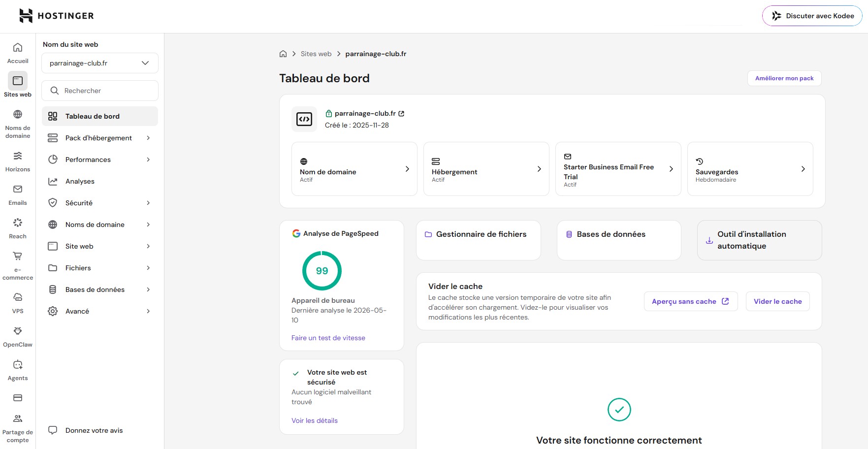
Task: Click Discuter avec Kodee button
Action: point(812,16)
